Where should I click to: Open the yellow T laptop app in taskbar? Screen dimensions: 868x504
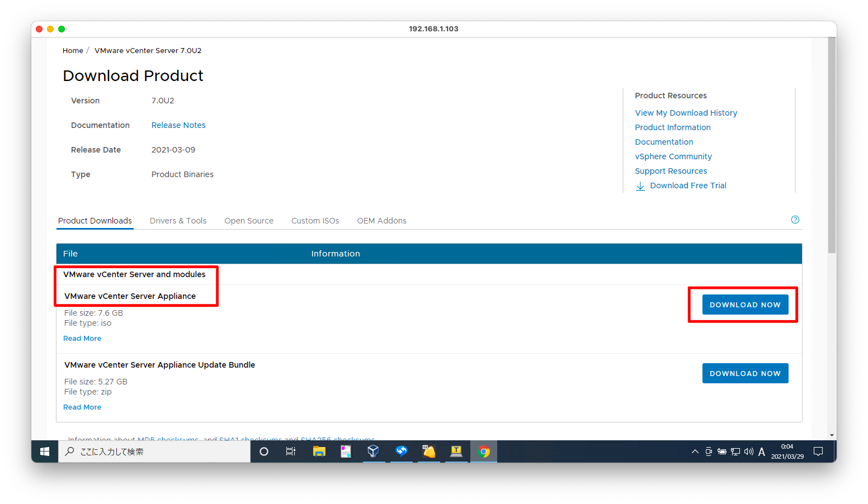point(456,451)
